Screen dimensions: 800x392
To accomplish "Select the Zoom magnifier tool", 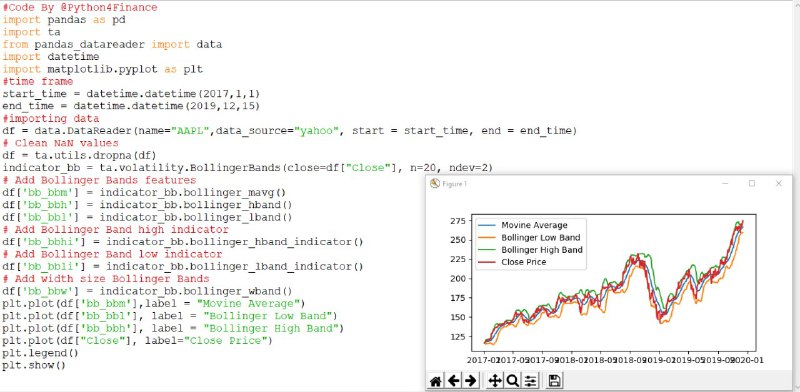I will (x=512, y=381).
